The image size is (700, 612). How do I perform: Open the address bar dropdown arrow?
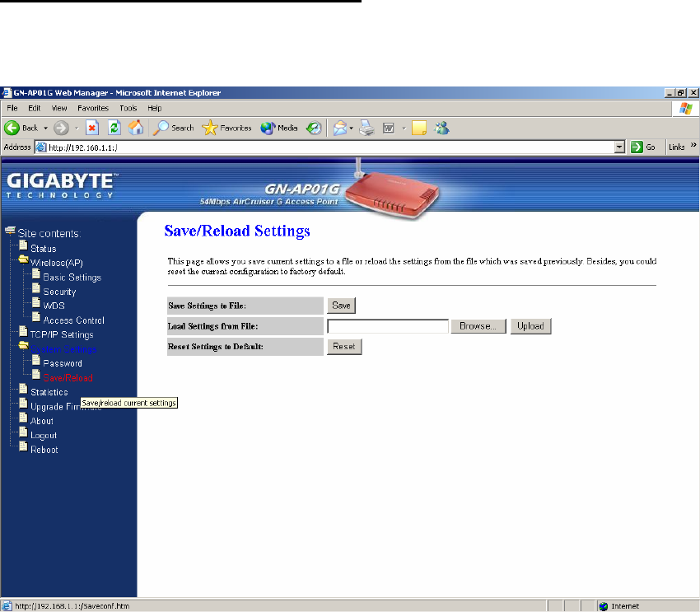(x=619, y=147)
